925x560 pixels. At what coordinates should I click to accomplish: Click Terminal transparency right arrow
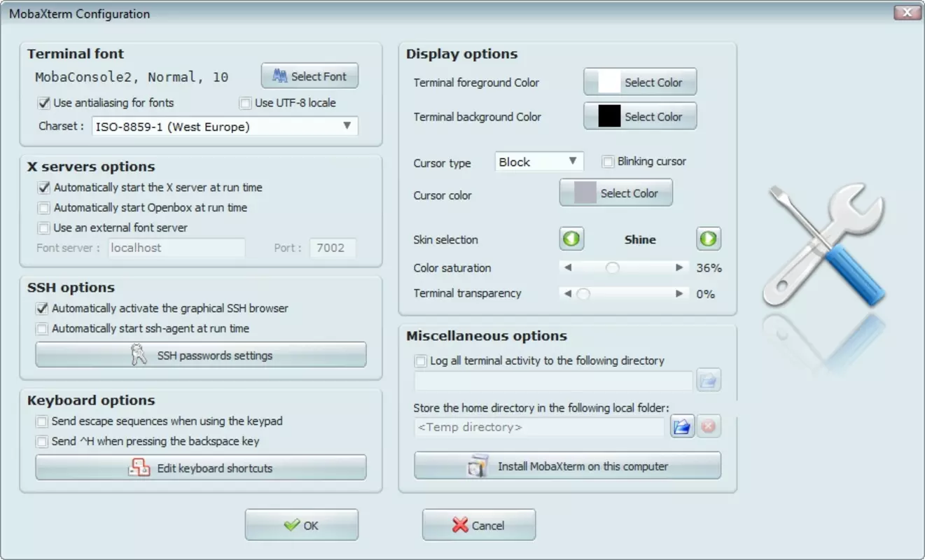point(679,293)
